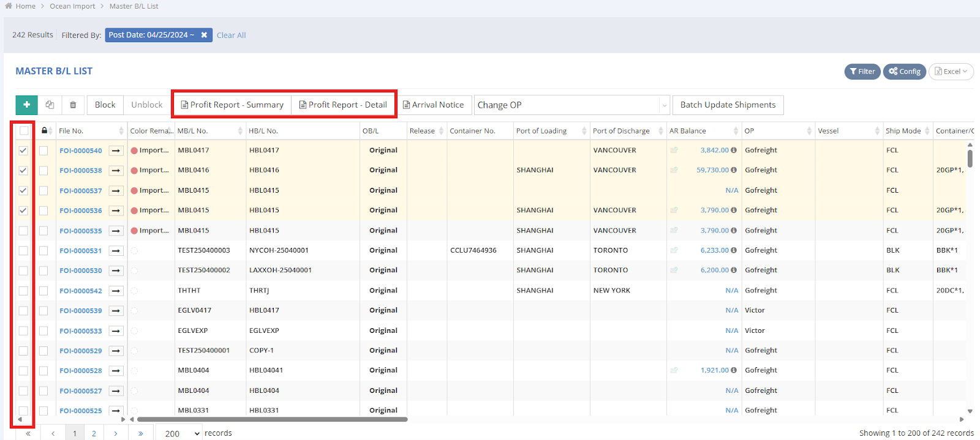Open Profit Report - Summary
This screenshot has height=440, width=980.
coord(232,105)
